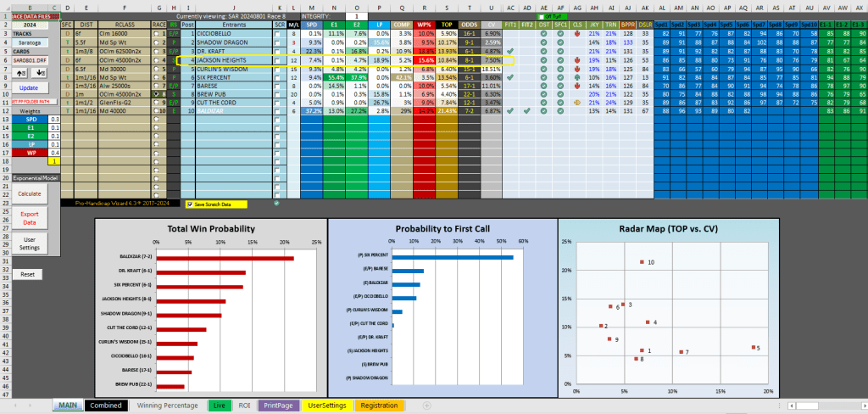Check the SCR scratch box for Jackson Heights
The height and width of the screenshot is (414, 868).
[x=280, y=60]
